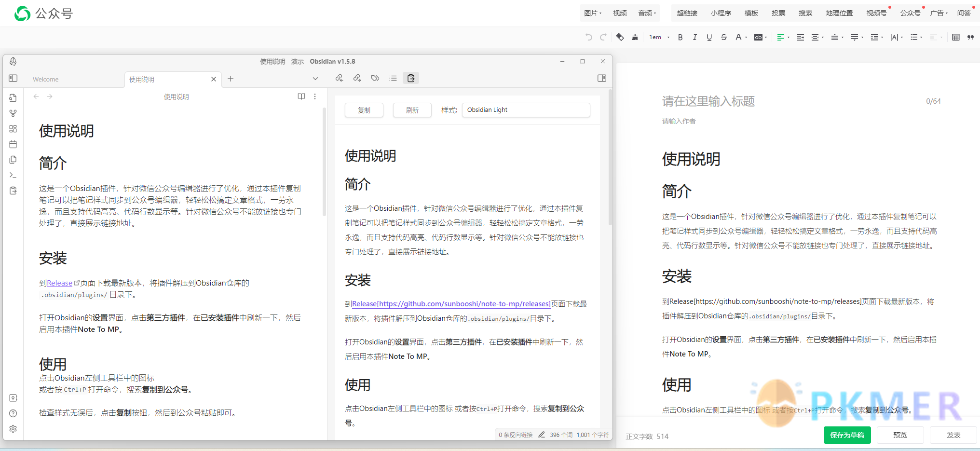Open the Obsidian vault switcher icon
Screen dimensions: 980x451
13,398
